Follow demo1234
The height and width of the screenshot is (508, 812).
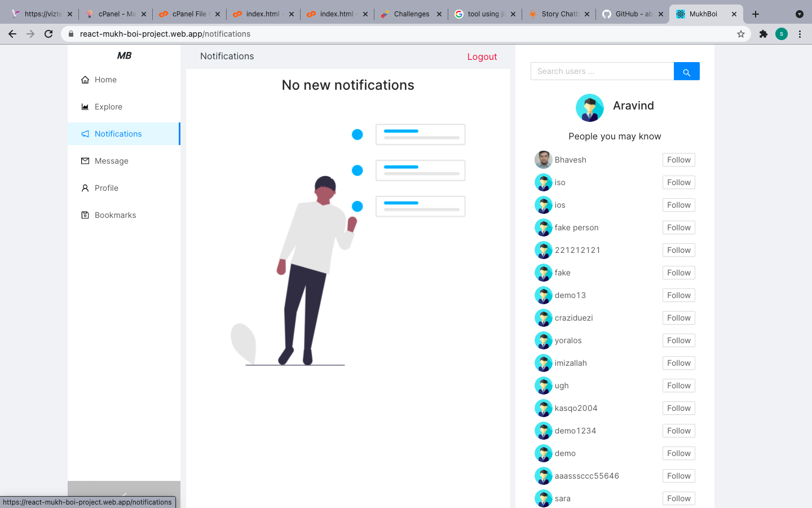tap(679, 431)
